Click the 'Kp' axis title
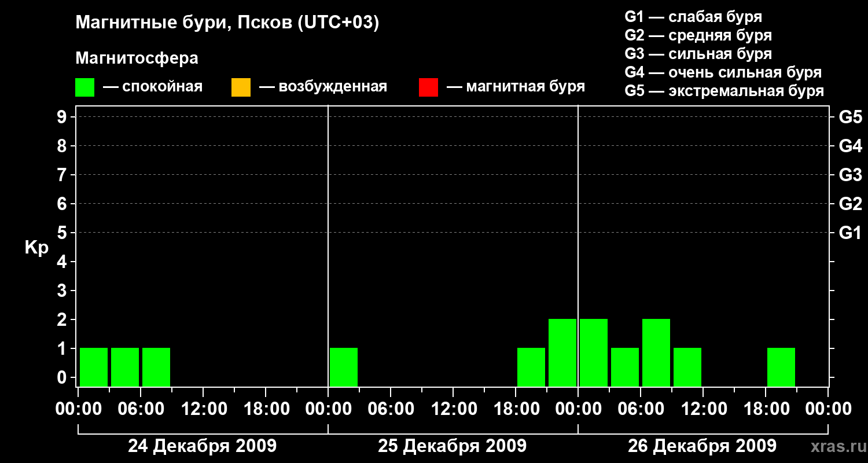Image resolution: width=868 pixels, height=463 pixels. click(36, 248)
